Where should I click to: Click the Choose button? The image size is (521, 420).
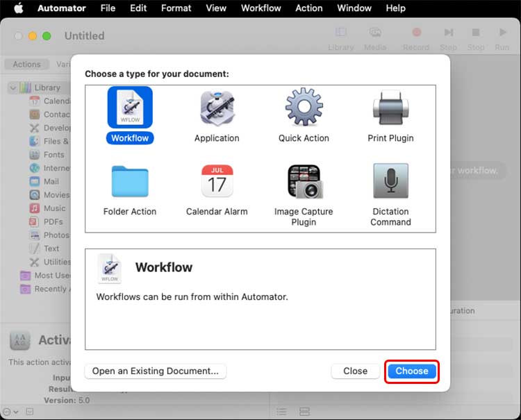pyautogui.click(x=412, y=371)
